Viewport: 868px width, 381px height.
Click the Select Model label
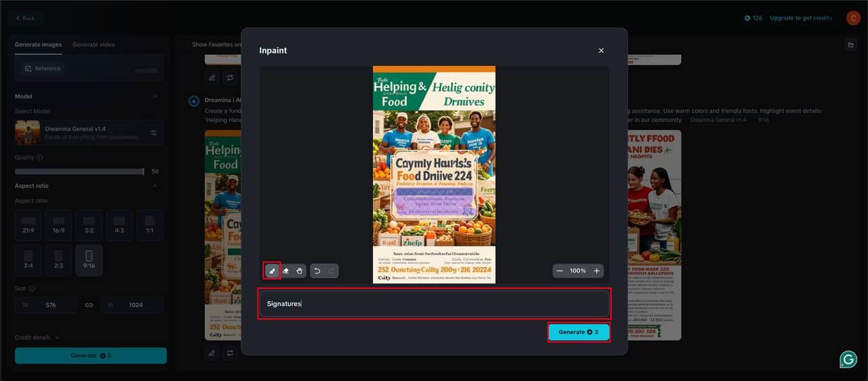33,111
